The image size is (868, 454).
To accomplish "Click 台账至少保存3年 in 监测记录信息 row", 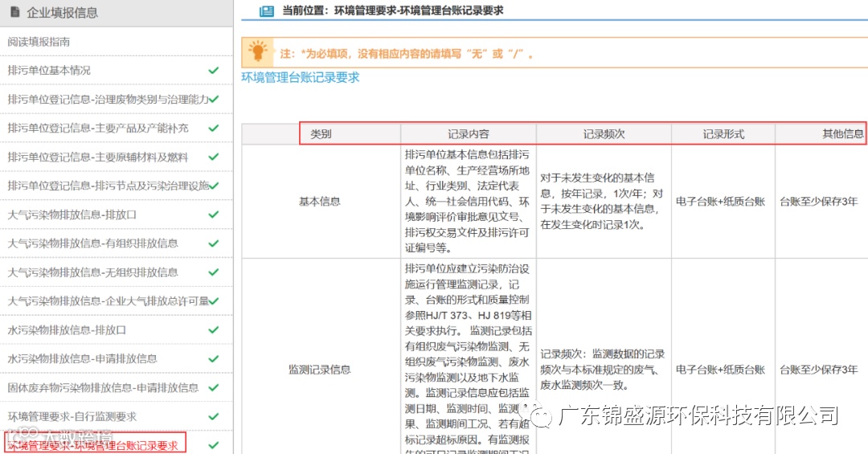I will point(819,370).
